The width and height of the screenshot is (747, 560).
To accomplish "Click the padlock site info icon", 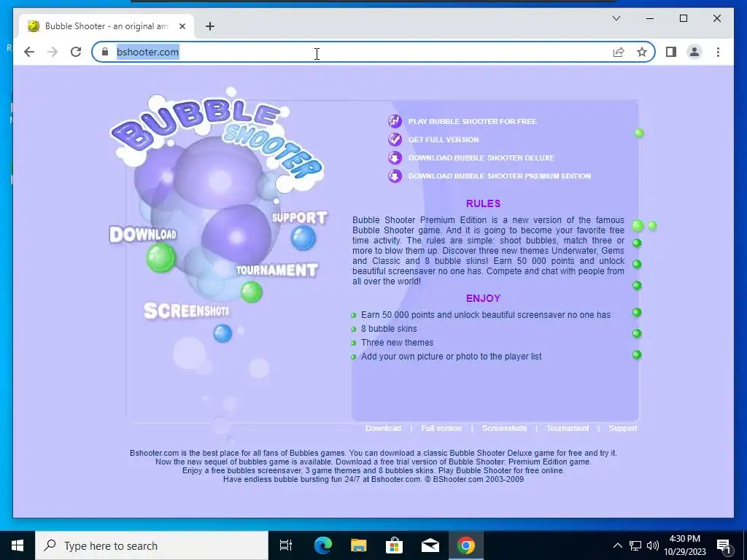I will [105, 52].
